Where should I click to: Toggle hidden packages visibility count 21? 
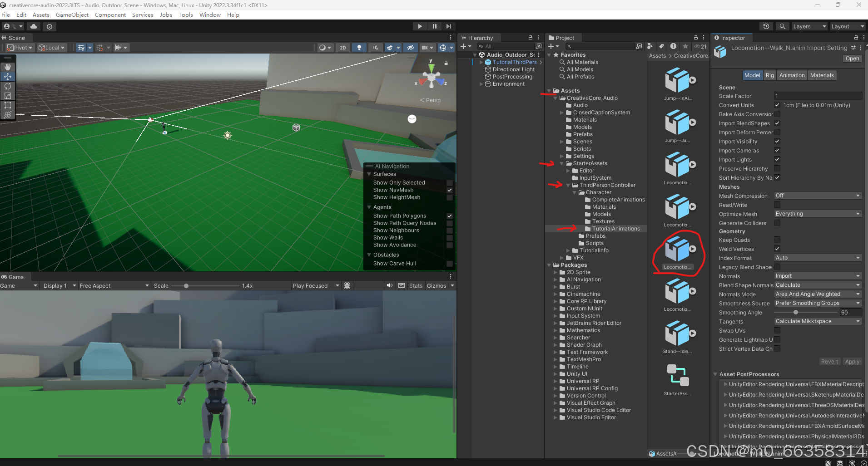click(x=700, y=46)
